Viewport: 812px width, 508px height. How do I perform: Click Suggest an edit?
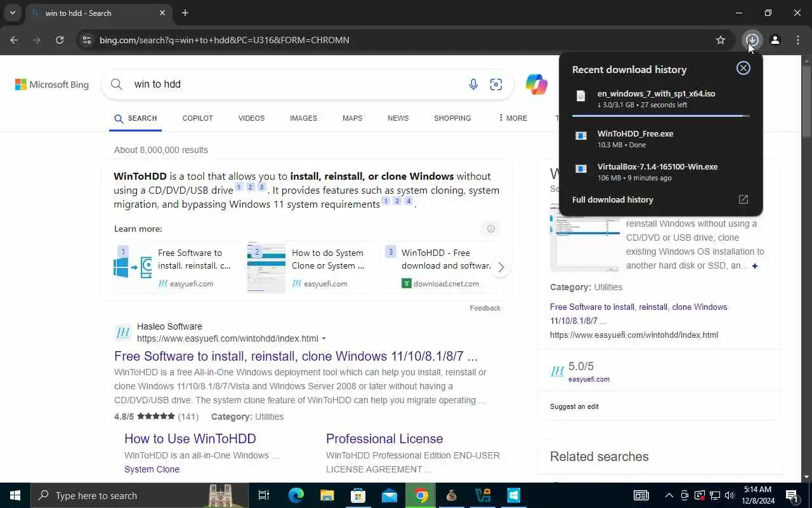pos(574,406)
